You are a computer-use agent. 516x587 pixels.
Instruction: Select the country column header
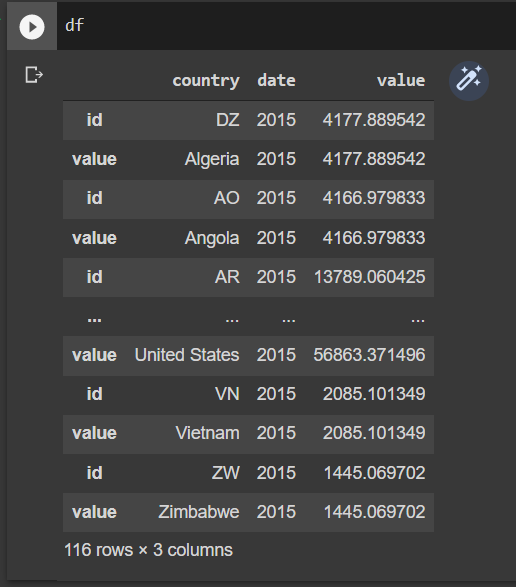click(x=206, y=81)
